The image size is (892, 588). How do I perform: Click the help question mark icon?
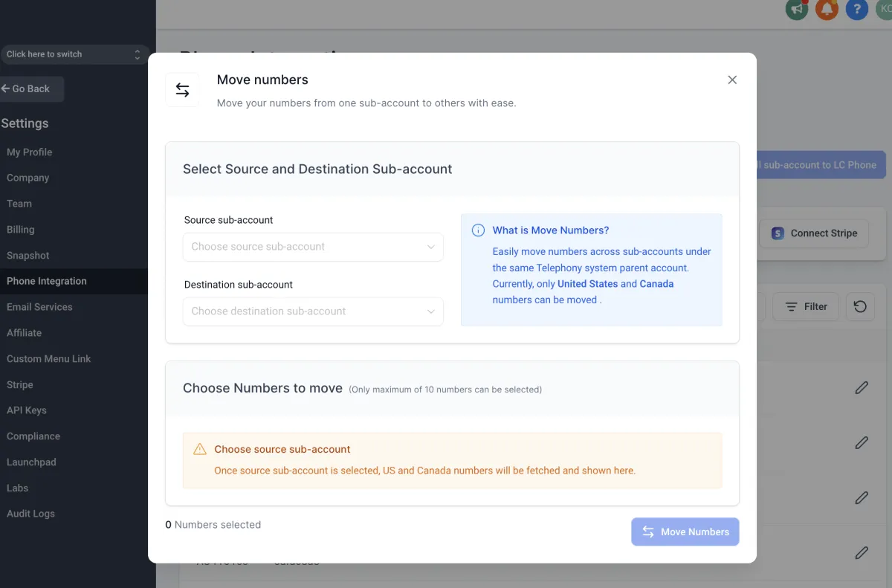[856, 9]
